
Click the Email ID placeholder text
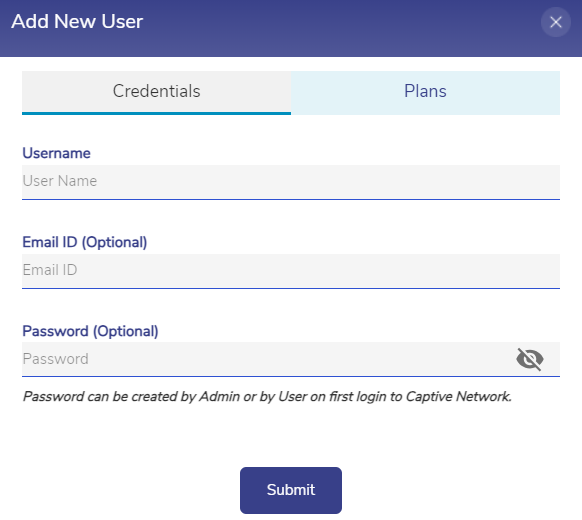(50, 270)
